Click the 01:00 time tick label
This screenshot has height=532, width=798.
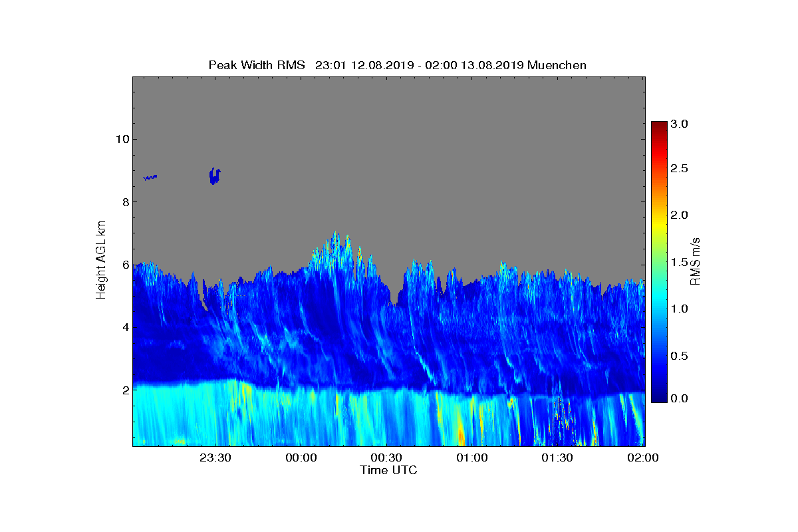coord(472,458)
